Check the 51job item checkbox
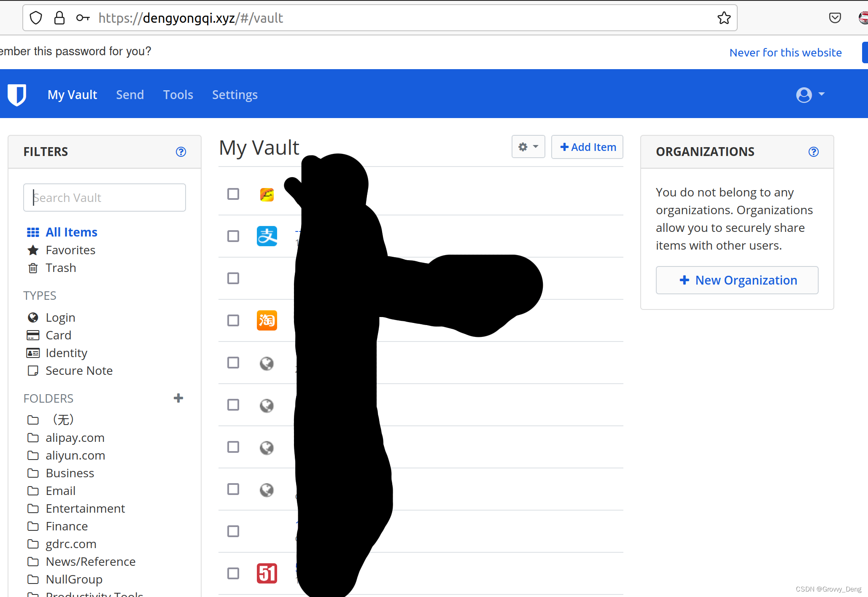 233,573
